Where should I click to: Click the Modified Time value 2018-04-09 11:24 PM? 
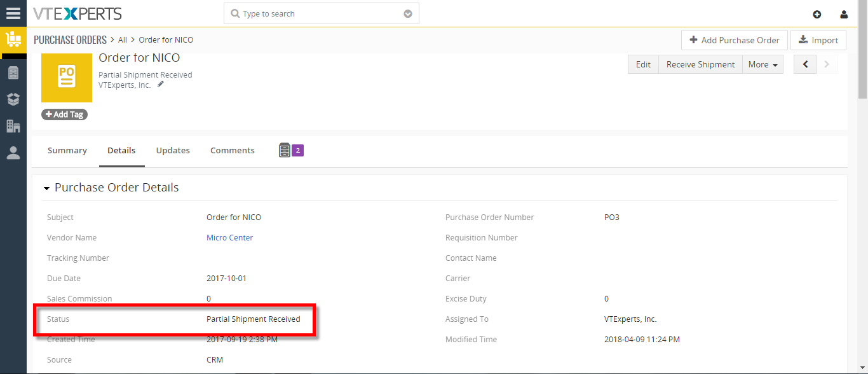pyautogui.click(x=642, y=339)
